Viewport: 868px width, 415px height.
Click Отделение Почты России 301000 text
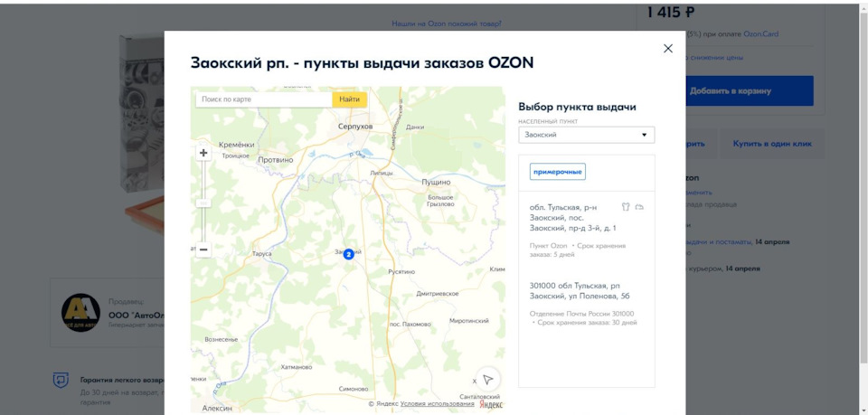coord(581,314)
